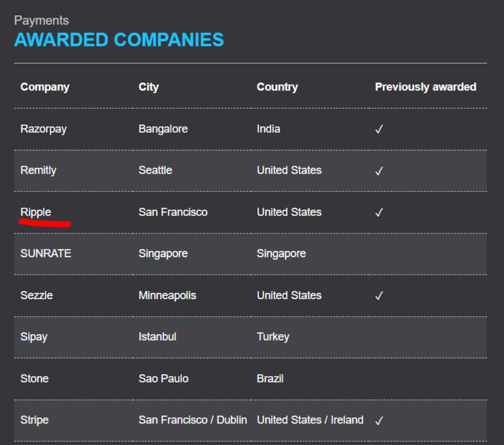The image size is (504, 445).
Task: Click the Remitly previously awarded checkmark
Action: click(x=379, y=171)
